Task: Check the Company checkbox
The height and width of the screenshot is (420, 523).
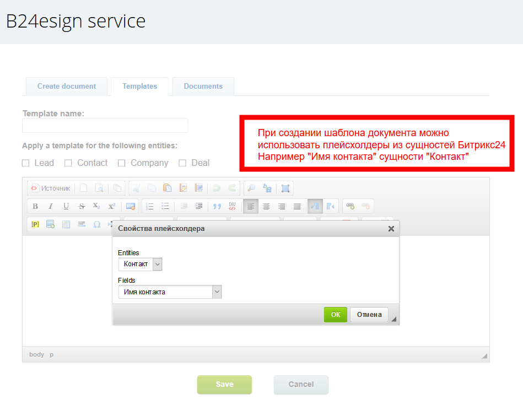Action: pyautogui.click(x=121, y=163)
